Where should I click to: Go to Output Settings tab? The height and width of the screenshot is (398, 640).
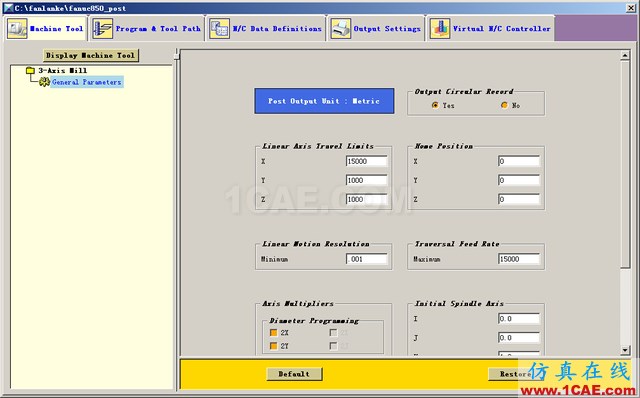376,29
